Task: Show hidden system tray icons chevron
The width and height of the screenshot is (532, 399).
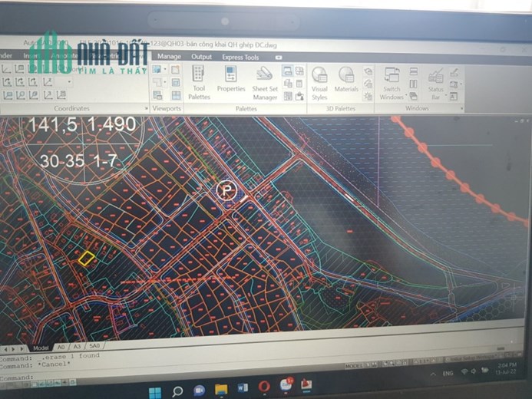Action: tap(433, 374)
